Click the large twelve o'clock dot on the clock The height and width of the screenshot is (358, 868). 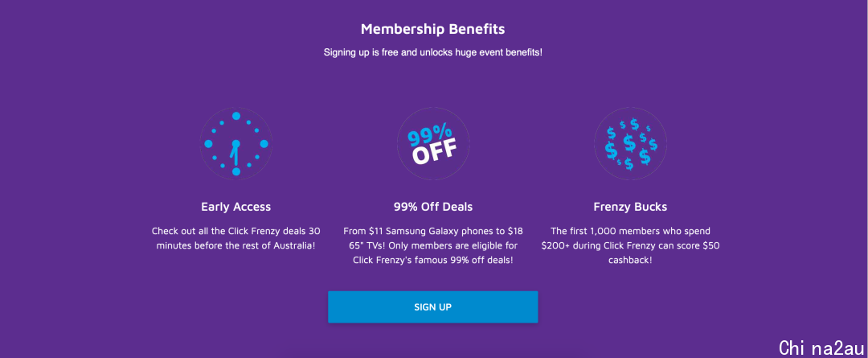click(235, 116)
